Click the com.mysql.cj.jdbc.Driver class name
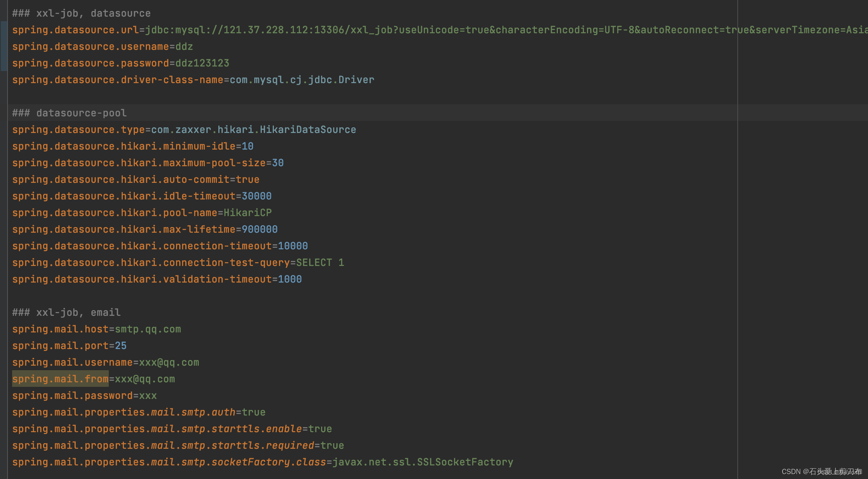This screenshot has height=479, width=868. coord(302,80)
